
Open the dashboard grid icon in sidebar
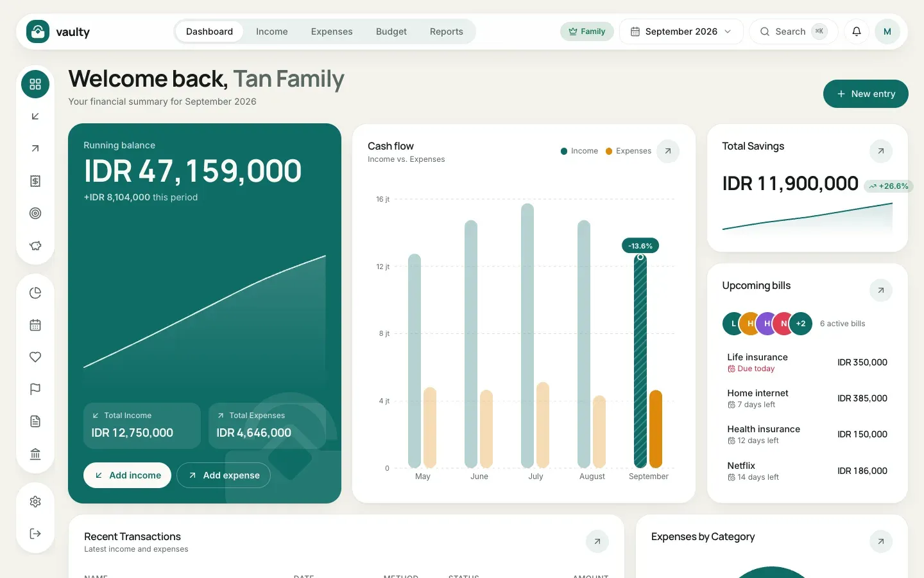click(x=35, y=84)
